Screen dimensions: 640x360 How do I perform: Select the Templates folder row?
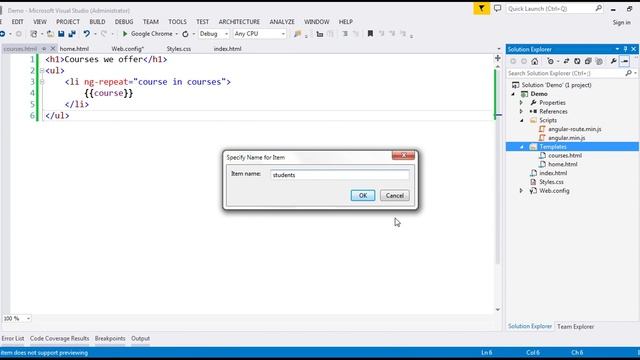pyautogui.click(x=572, y=147)
